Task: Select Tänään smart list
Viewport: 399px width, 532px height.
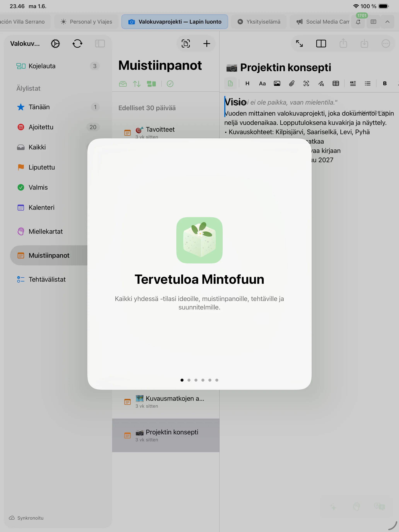Action: pyautogui.click(x=58, y=107)
